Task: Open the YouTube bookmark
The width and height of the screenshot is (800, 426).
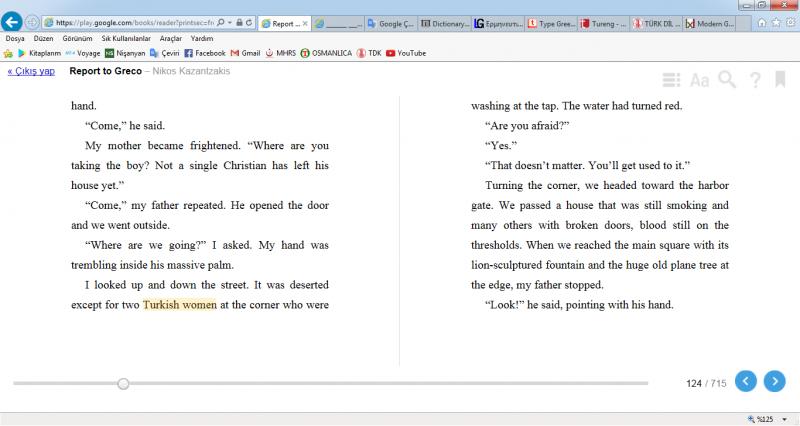Action: 406,53
